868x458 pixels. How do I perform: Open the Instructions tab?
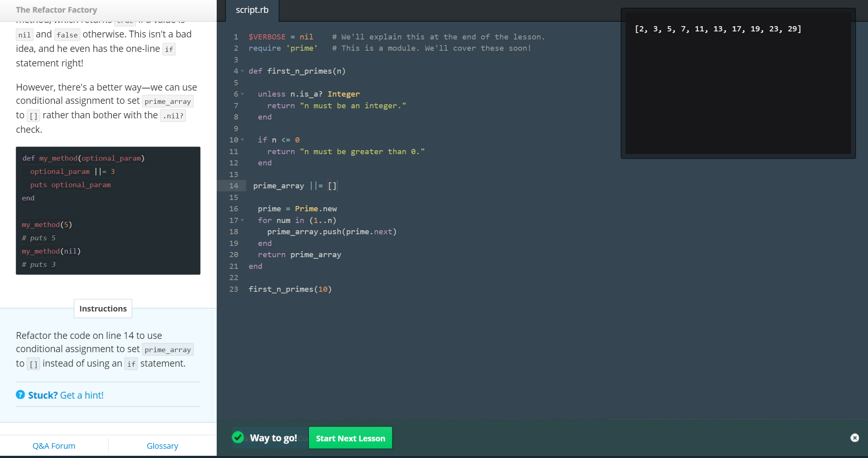point(103,309)
